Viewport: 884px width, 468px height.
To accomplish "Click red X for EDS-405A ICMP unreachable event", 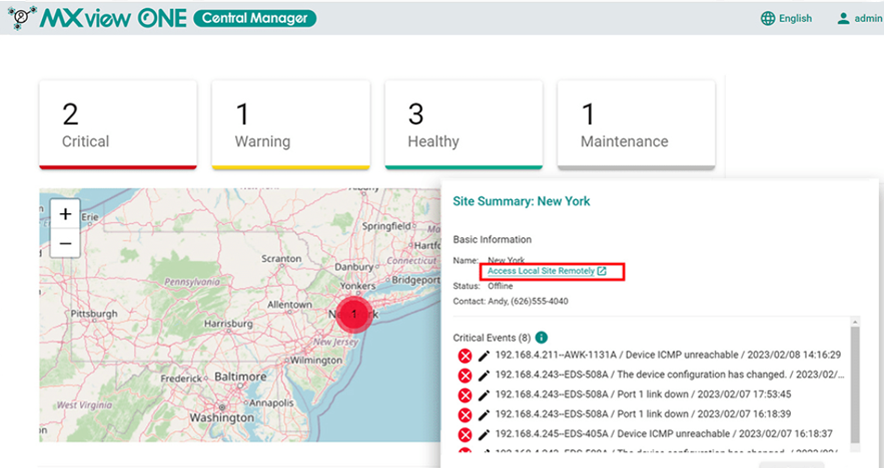I will (x=465, y=435).
